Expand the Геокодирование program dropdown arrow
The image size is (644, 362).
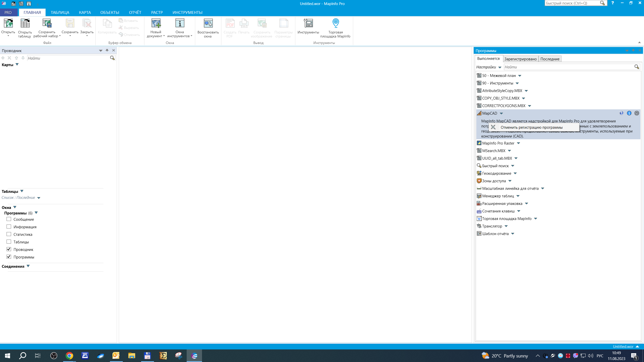pos(515,173)
